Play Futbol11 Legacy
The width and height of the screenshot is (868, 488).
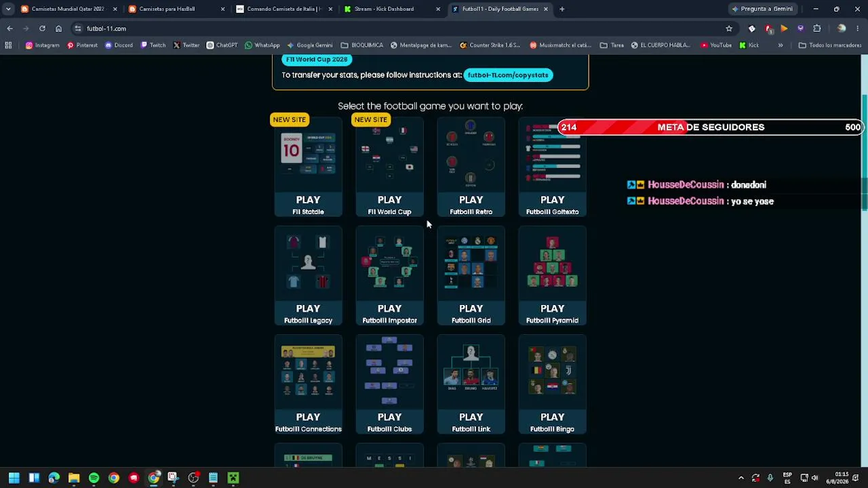(308, 276)
